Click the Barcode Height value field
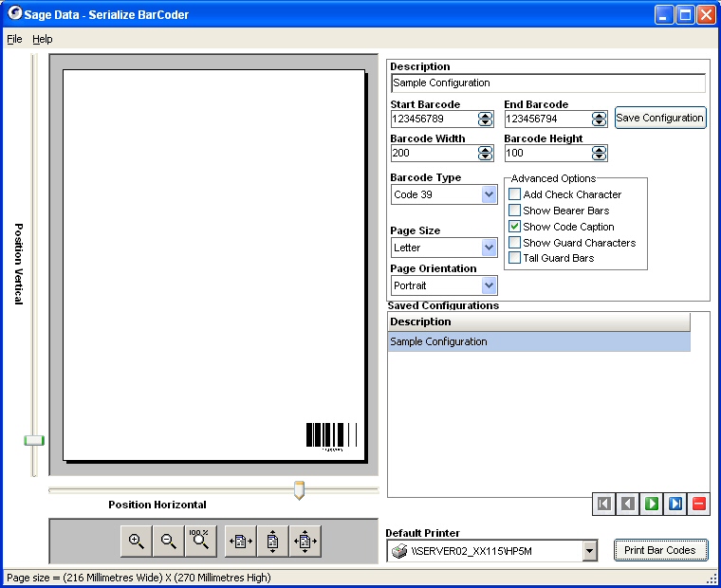Image resolution: width=721 pixels, height=588 pixels. click(x=548, y=153)
